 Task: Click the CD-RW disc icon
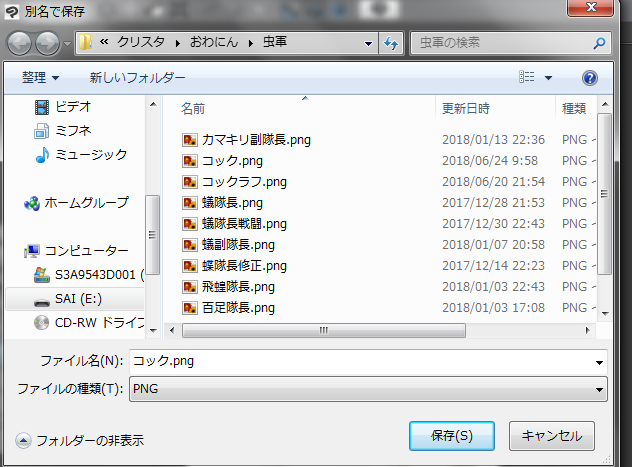pyautogui.click(x=42, y=323)
